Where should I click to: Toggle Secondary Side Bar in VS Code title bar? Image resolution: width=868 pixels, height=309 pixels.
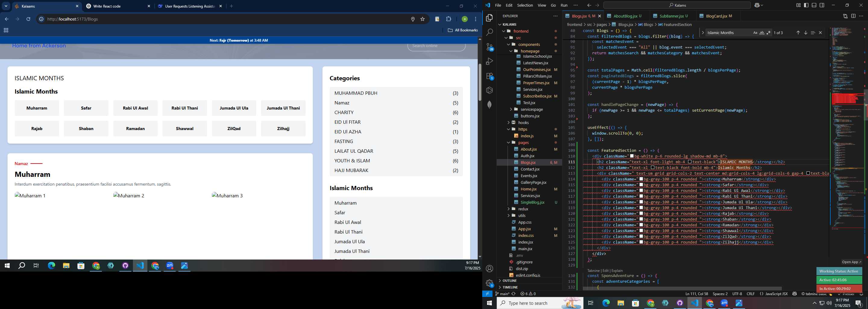(822, 5)
